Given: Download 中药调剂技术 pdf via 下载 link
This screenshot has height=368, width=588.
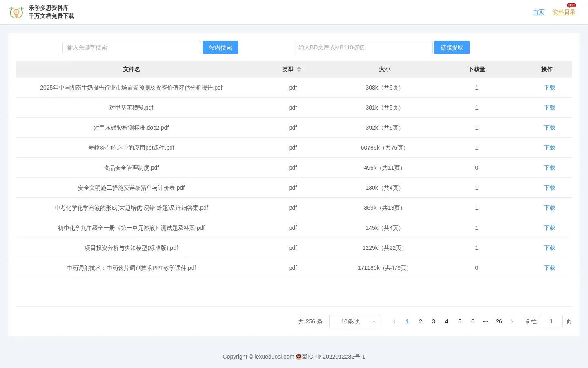Looking at the screenshot, I should 550,268.
